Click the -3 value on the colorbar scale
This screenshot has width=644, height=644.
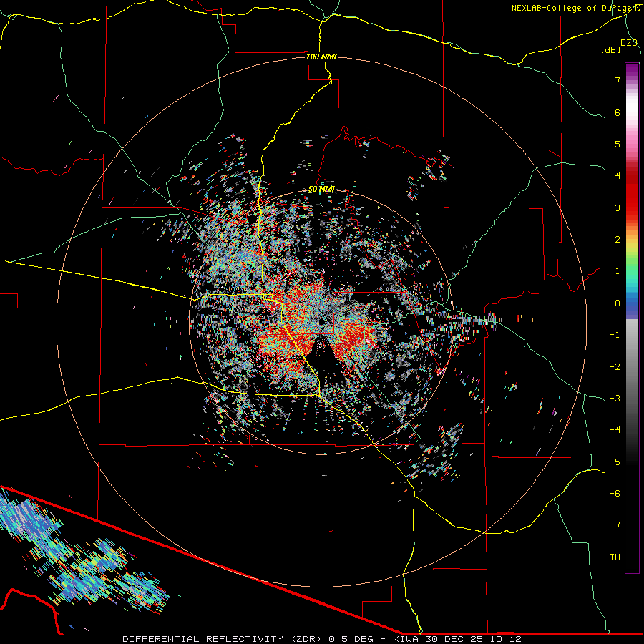(615, 399)
